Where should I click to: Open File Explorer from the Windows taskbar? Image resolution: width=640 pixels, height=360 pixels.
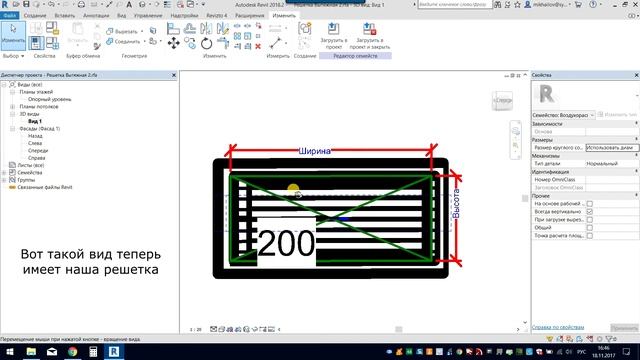click(31, 351)
